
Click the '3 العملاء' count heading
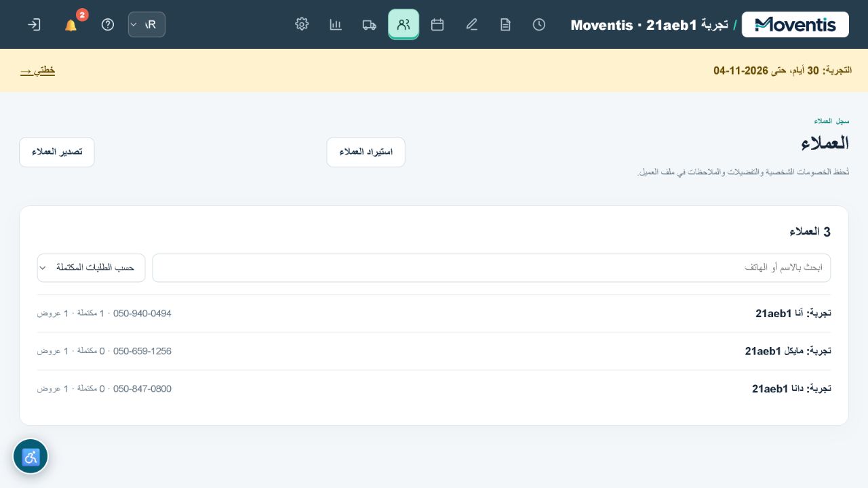pyautogui.click(x=810, y=232)
